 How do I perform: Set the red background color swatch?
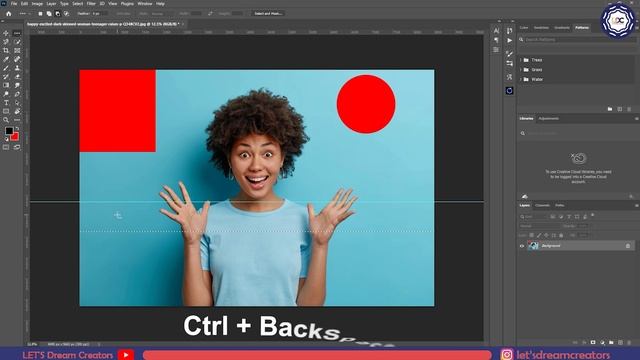point(16,137)
